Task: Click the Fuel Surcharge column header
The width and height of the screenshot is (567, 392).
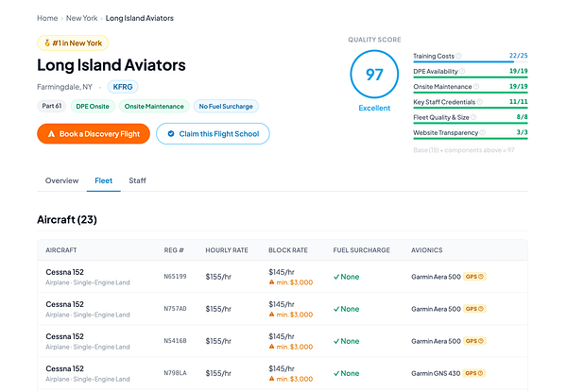Action: click(x=361, y=250)
